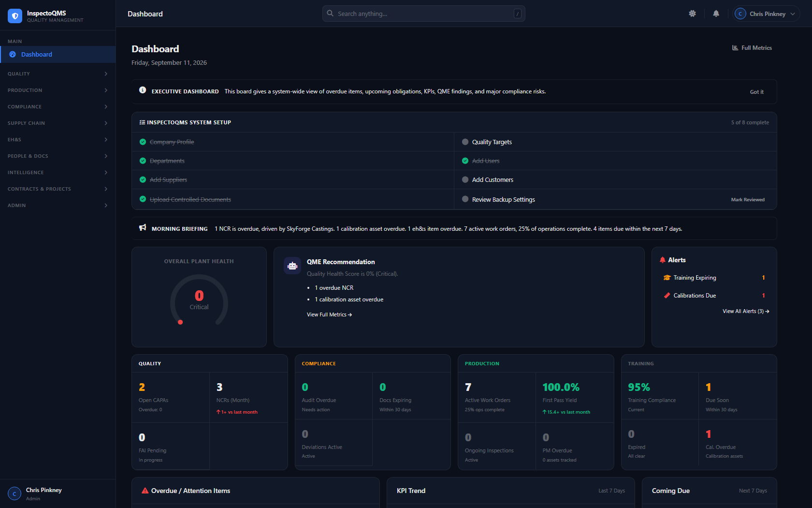This screenshot has height=508, width=812.
Task: Open the Audit Overdue tile
Action: point(333,395)
